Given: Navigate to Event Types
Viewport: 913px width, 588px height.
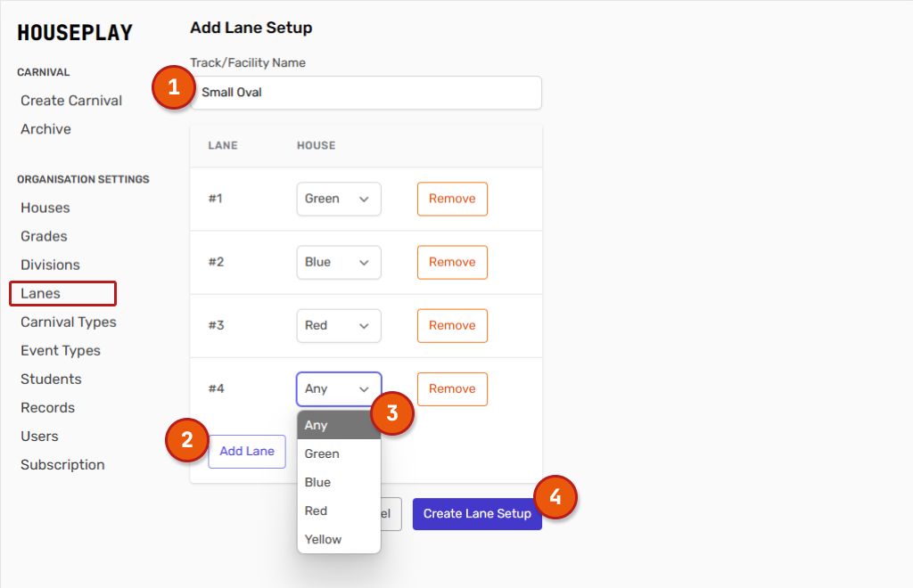Looking at the screenshot, I should click(61, 350).
